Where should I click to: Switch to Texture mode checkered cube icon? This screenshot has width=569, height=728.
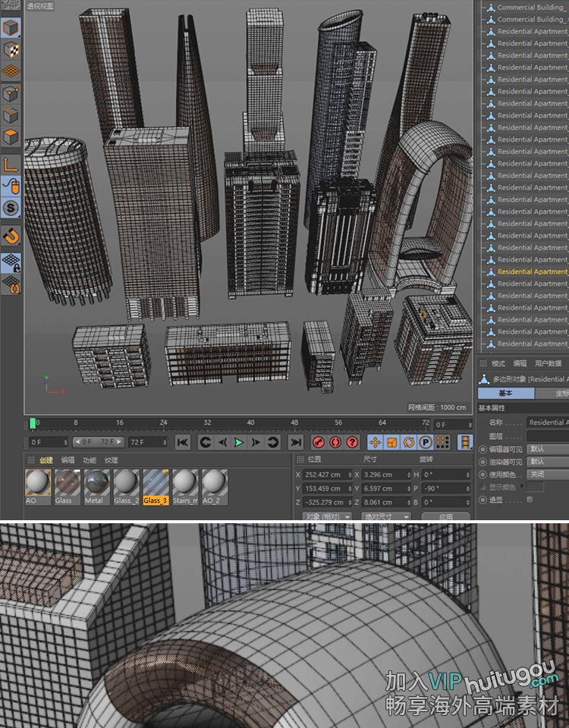(x=11, y=50)
